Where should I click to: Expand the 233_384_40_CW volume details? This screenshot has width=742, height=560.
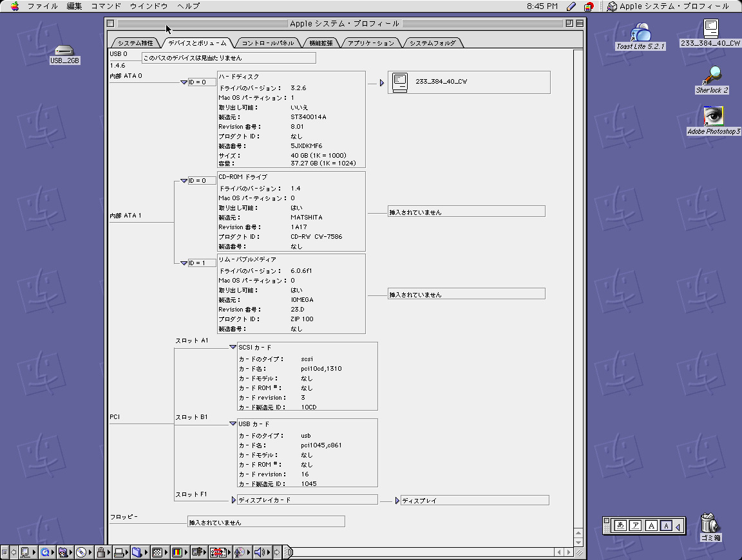(x=382, y=83)
